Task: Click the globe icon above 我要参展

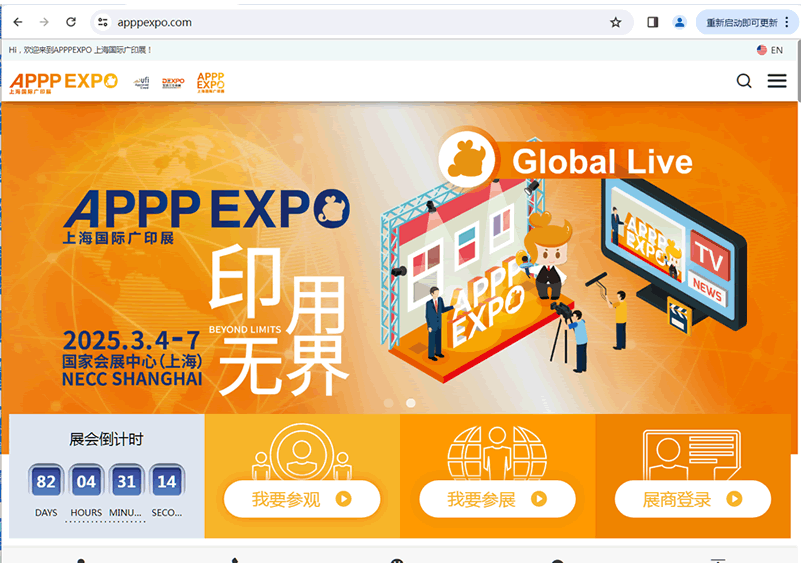Action: coord(497,453)
